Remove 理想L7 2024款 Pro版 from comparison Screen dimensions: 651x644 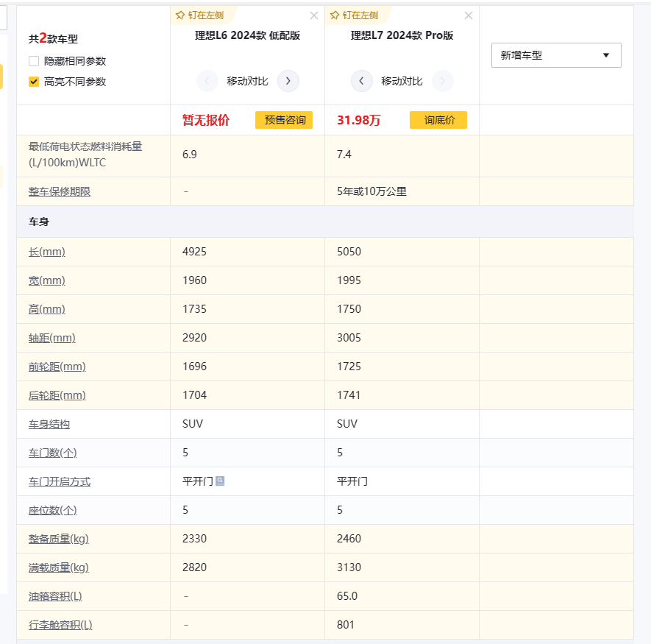[x=469, y=15]
